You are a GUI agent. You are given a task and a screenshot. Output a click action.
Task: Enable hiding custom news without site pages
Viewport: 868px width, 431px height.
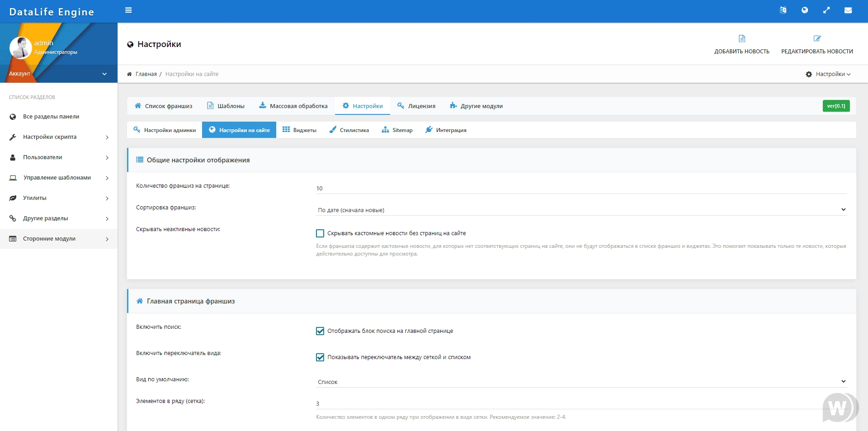[x=320, y=233]
